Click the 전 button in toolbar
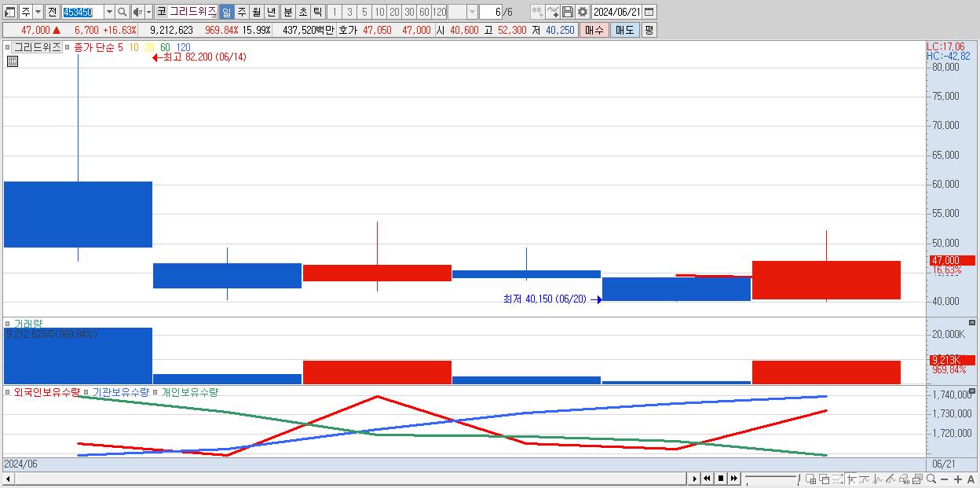Screen dimensions: 980x488 pos(52,12)
